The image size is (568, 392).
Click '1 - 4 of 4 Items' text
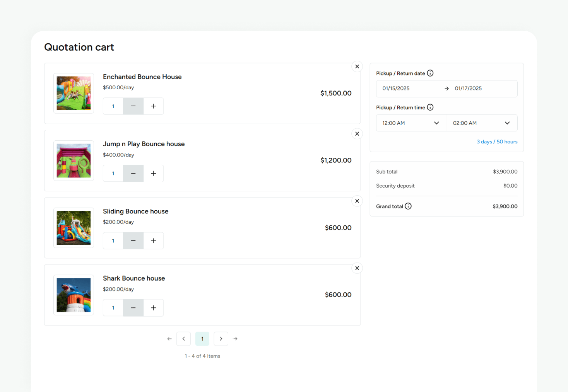tap(202, 356)
